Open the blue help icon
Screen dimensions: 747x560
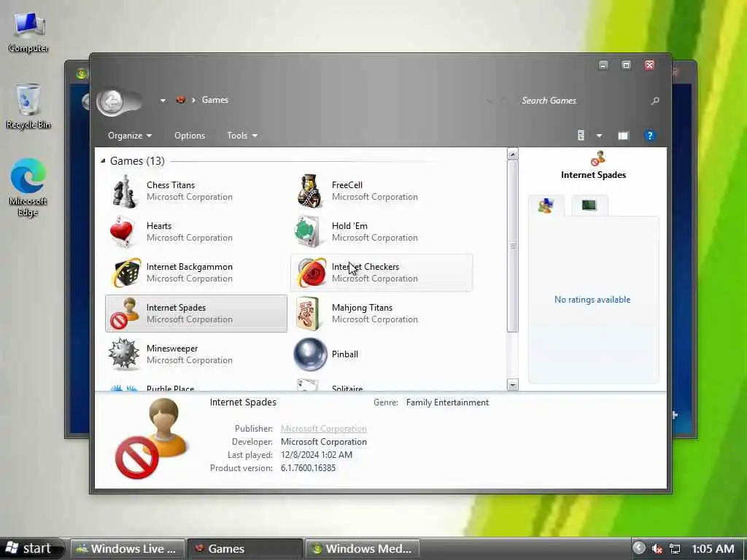(650, 136)
